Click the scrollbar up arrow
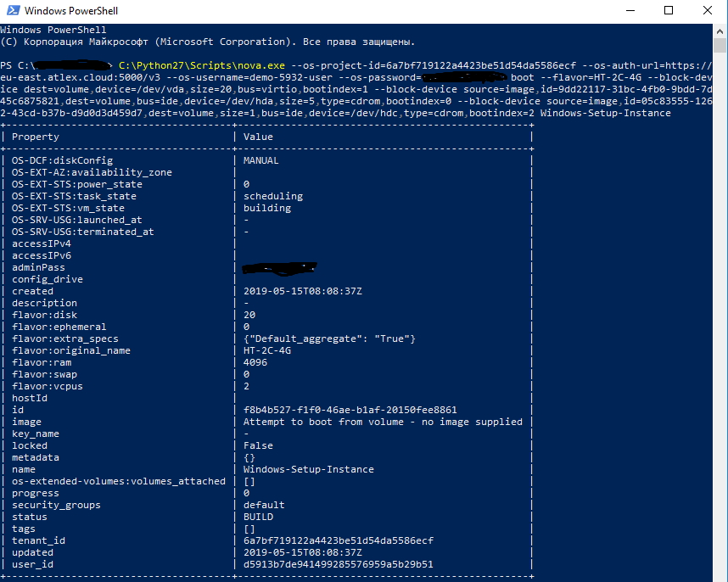 [720, 31]
